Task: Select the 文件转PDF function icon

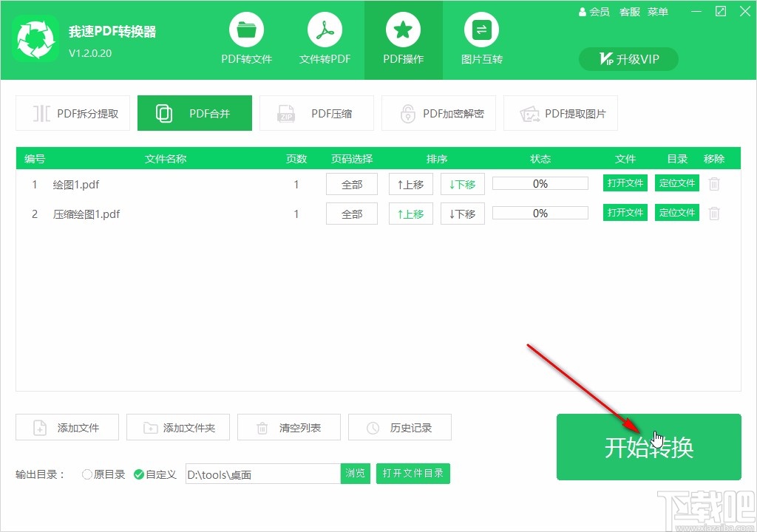Action: pos(325,38)
